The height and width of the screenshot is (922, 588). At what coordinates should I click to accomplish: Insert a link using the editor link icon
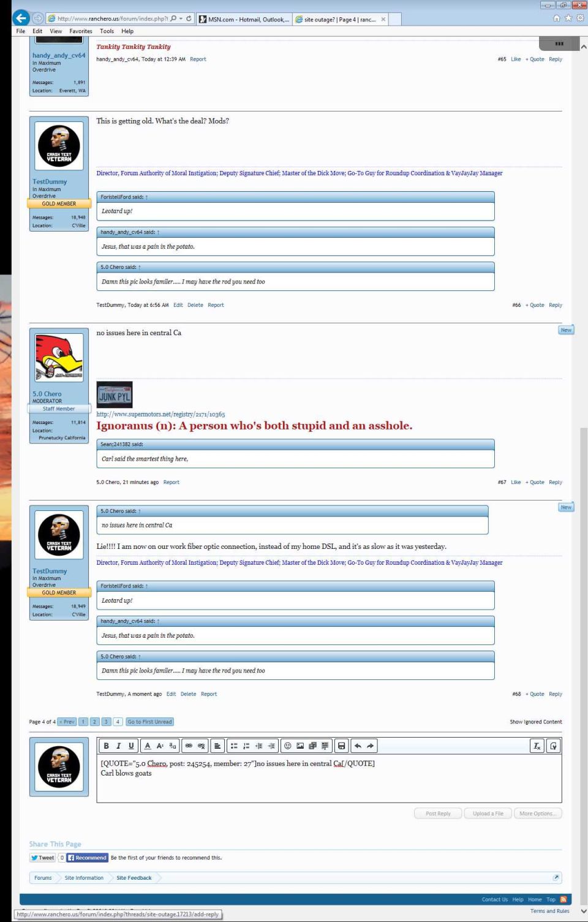coord(189,746)
